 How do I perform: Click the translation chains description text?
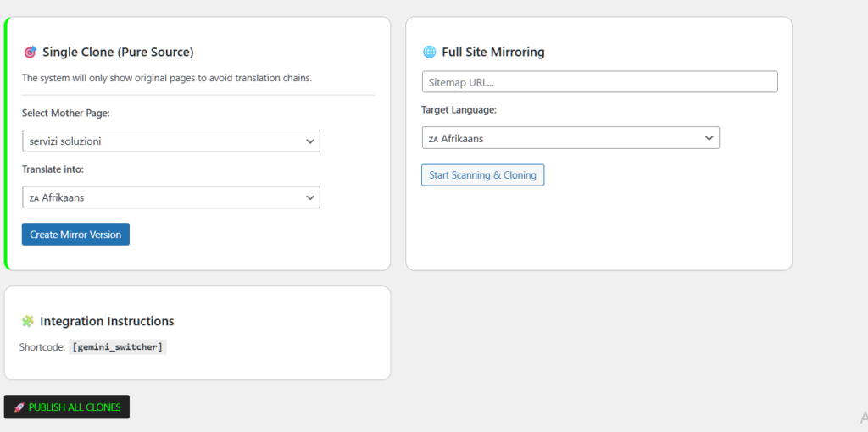(x=167, y=78)
